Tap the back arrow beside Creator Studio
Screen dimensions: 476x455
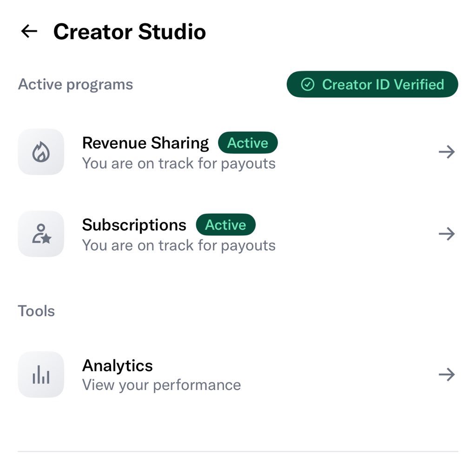(29, 32)
